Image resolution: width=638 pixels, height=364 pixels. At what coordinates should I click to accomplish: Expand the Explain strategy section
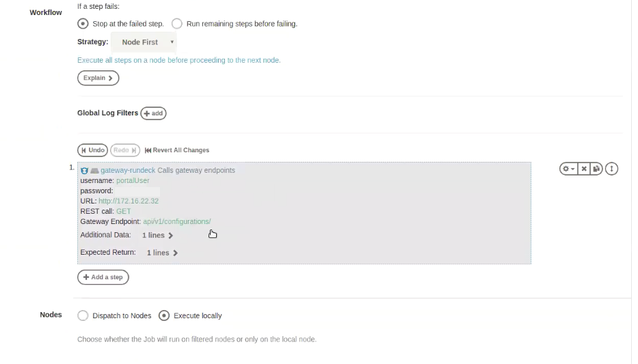(x=98, y=78)
